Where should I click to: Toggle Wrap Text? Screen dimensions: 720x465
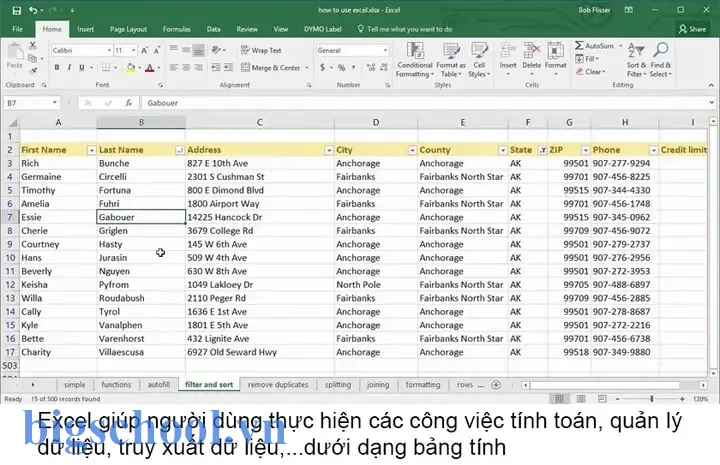(261, 50)
